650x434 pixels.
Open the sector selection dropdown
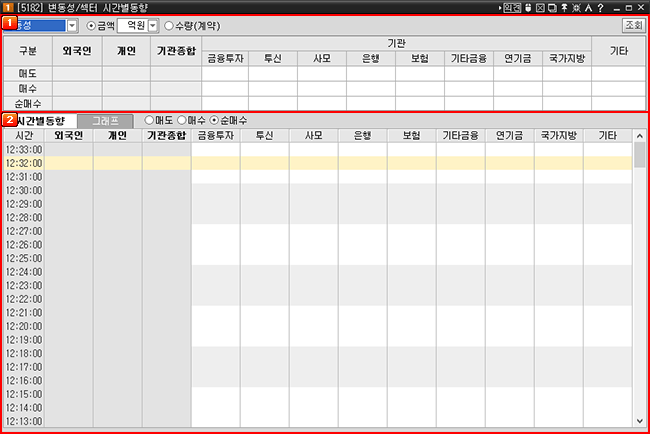[71, 25]
